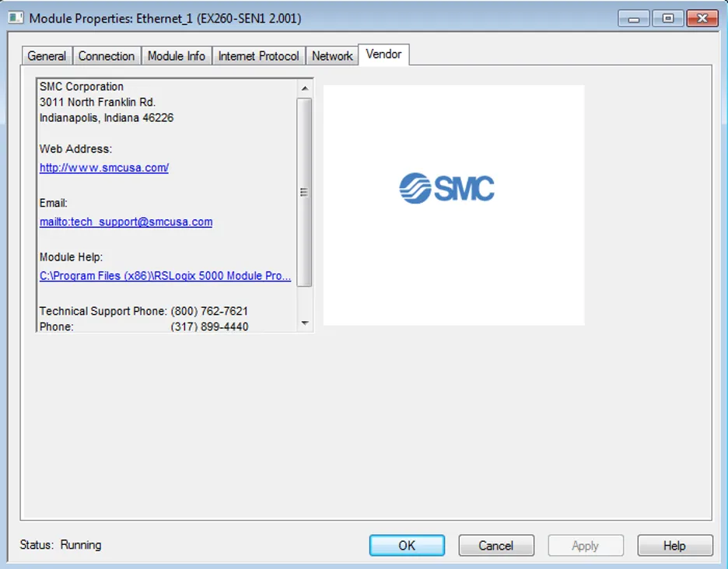Image resolution: width=728 pixels, height=569 pixels.
Task: Click the vendor info scroll up arrow
Action: click(305, 88)
